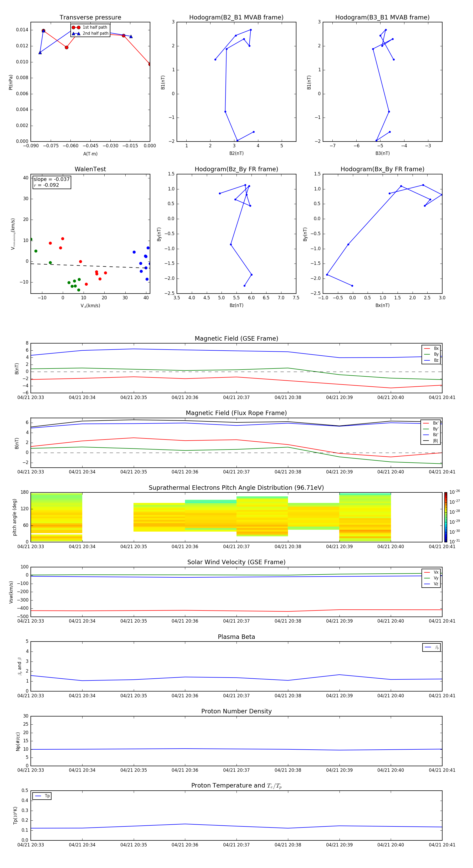Click the 'pitch angle (deg)' axis label
473x868 pixels.
click(14, 517)
